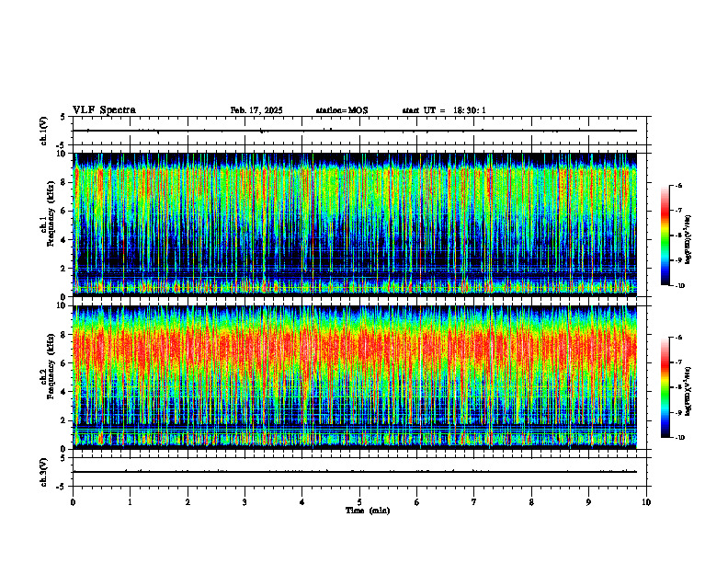Click time axis tick label 3

coord(245,502)
